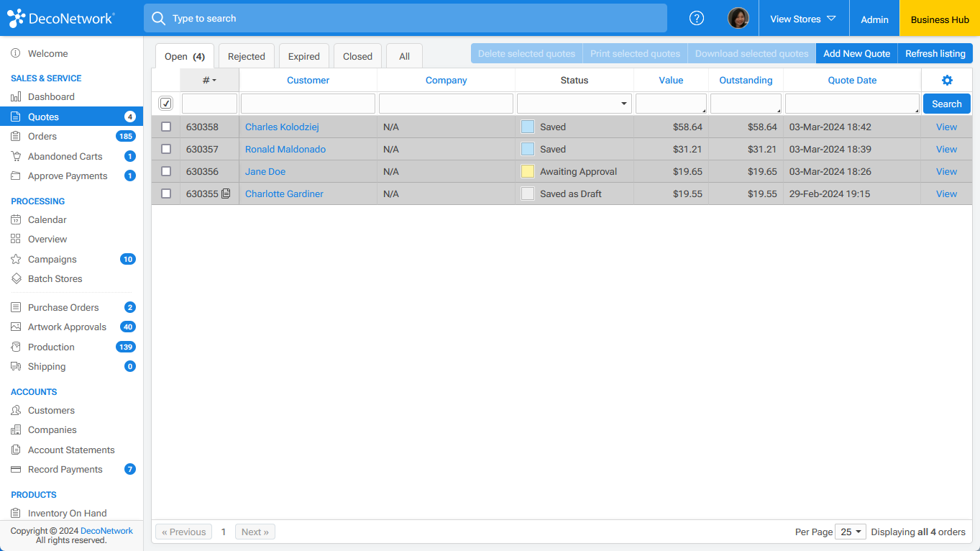
Task: Click the yellow Awaiting Approval status swatch
Action: 528,171
